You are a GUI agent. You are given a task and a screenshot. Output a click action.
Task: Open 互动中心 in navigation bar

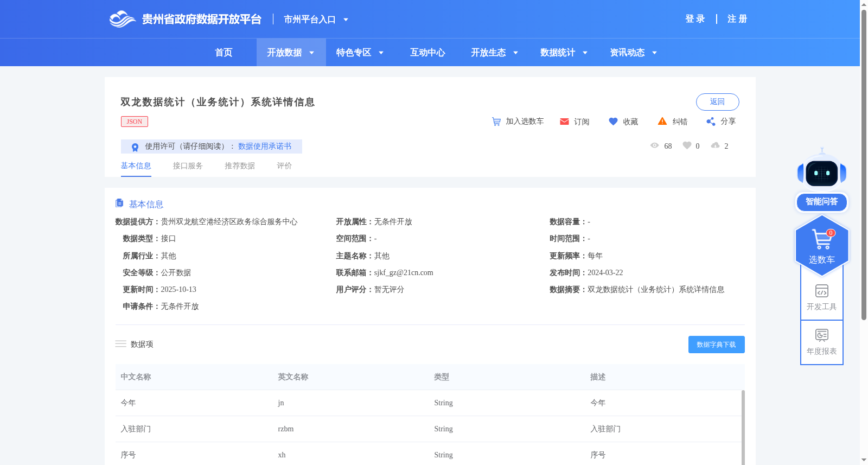click(x=427, y=53)
